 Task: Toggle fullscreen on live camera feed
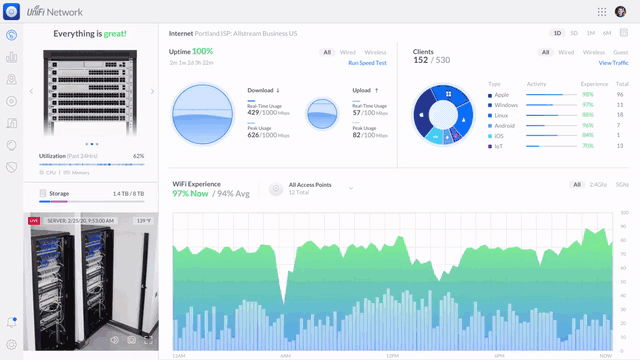pos(148,340)
